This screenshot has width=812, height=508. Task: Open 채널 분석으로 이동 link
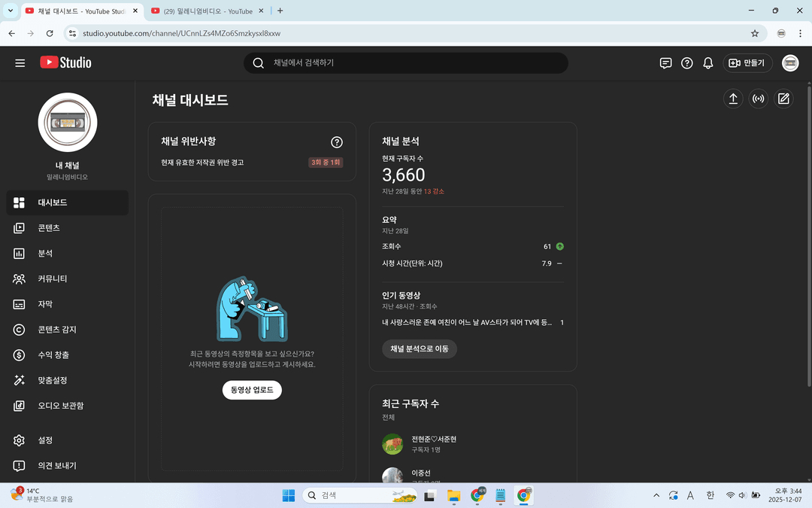[x=420, y=348]
